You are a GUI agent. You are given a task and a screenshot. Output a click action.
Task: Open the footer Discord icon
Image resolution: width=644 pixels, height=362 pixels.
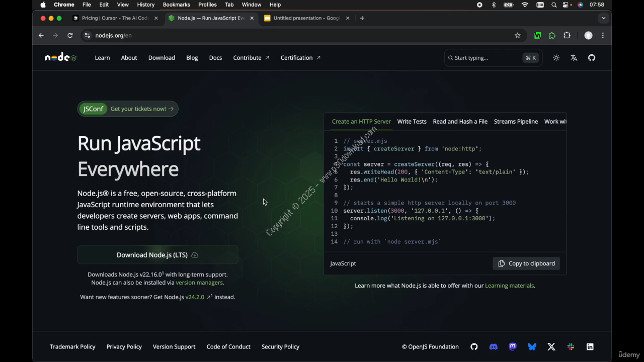pyautogui.click(x=494, y=347)
